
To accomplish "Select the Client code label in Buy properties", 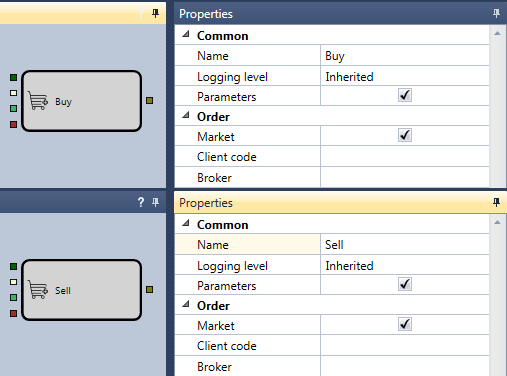I will pyautogui.click(x=227, y=157).
